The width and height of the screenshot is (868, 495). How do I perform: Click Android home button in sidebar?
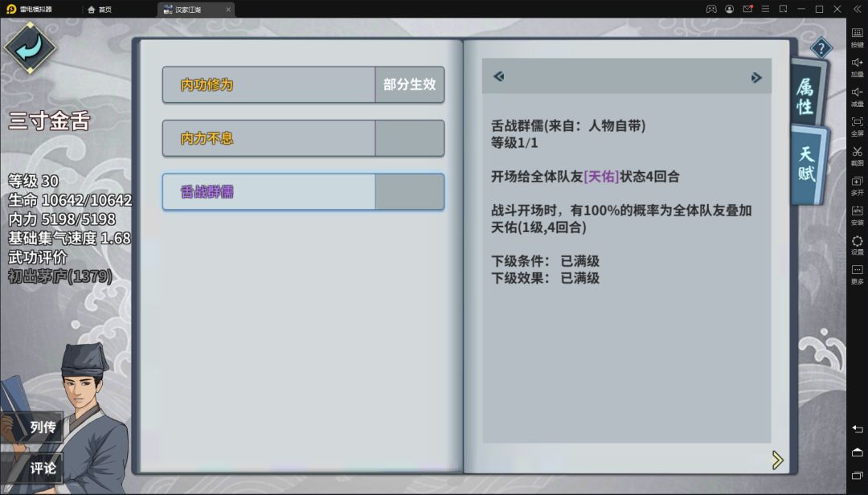tap(857, 452)
